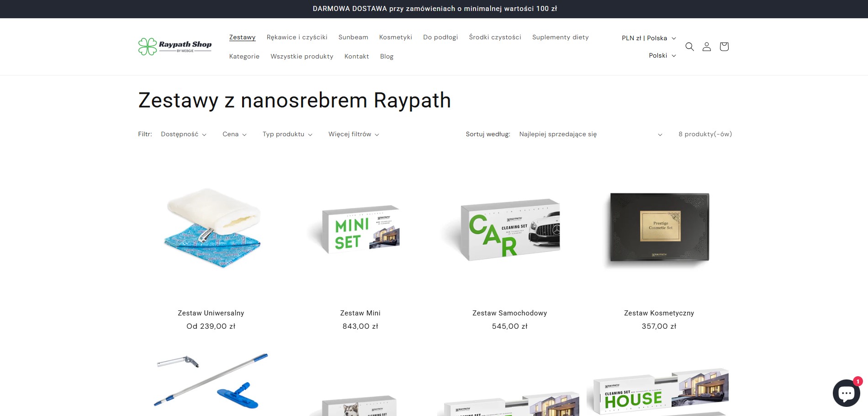
Task: Click the account login icon
Action: (706, 46)
